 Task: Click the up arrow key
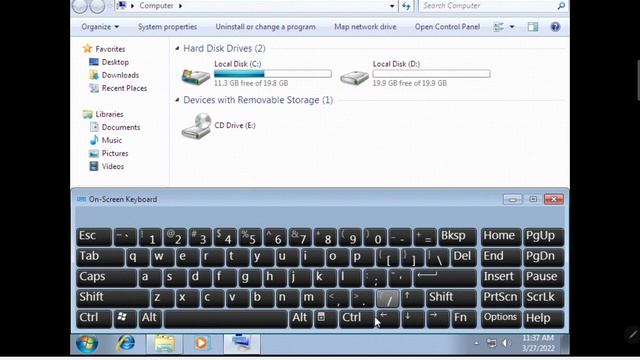412,298
